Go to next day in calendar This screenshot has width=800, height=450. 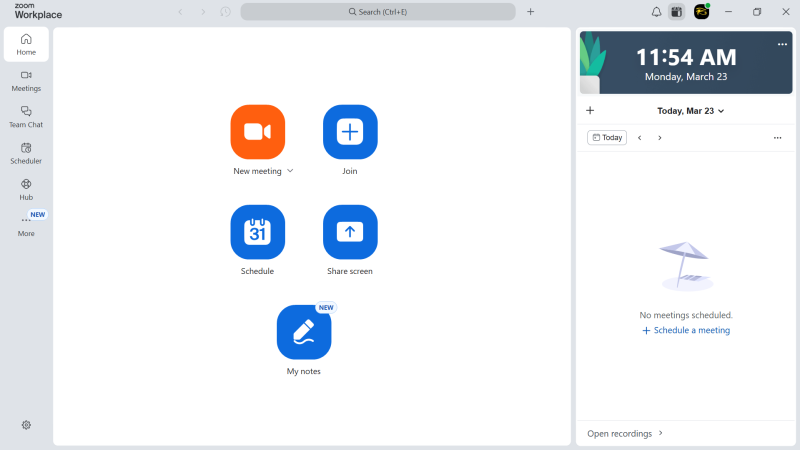660,138
